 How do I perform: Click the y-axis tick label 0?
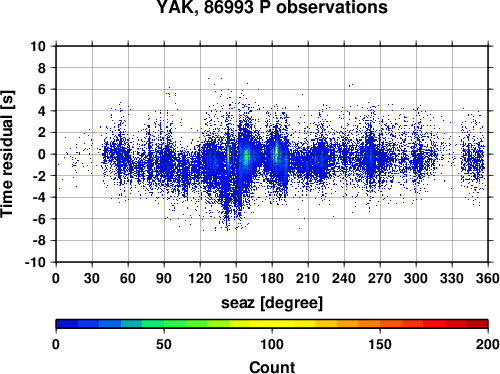coord(42,154)
